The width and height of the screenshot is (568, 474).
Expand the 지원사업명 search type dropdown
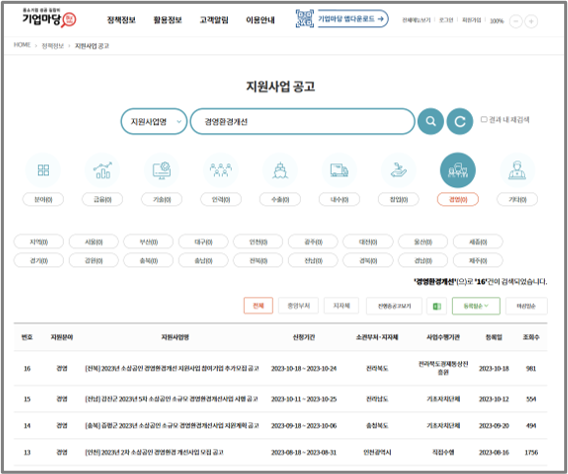point(154,121)
